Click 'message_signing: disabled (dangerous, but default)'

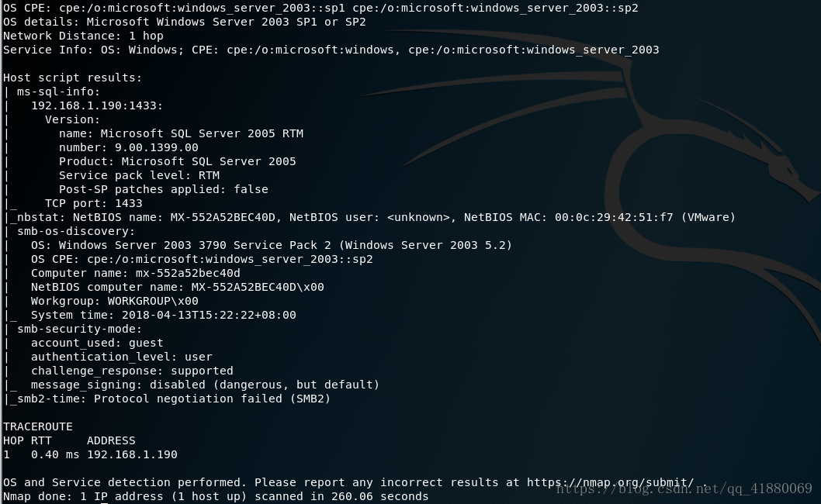[205, 385]
